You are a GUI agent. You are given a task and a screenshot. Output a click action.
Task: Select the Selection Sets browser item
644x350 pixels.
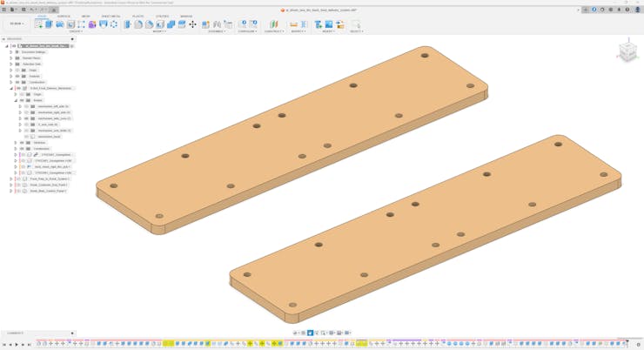[x=31, y=64]
